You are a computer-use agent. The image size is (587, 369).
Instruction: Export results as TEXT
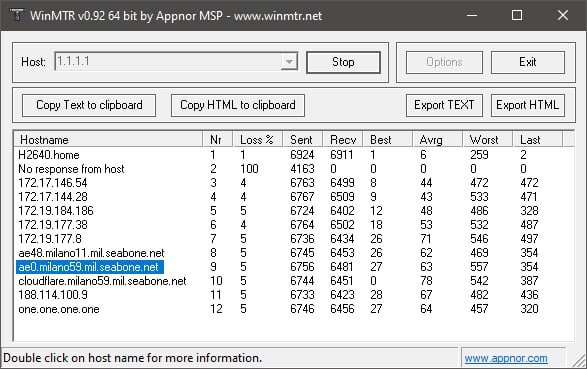click(444, 105)
